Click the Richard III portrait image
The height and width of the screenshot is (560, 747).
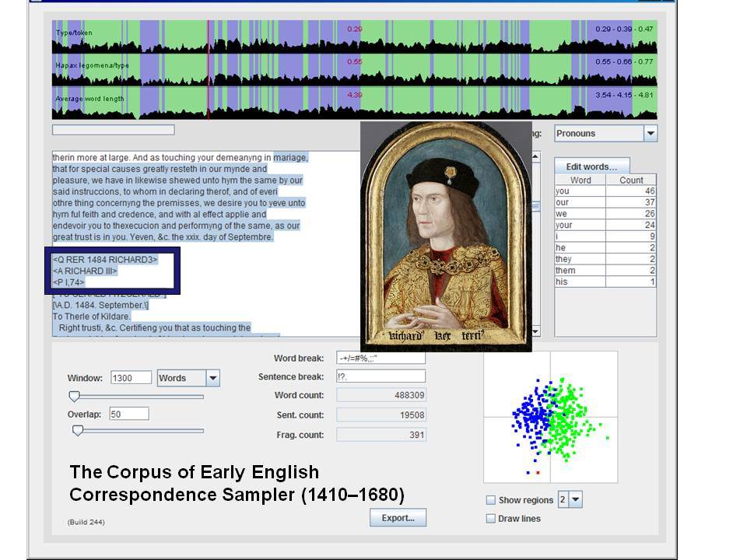pos(446,236)
